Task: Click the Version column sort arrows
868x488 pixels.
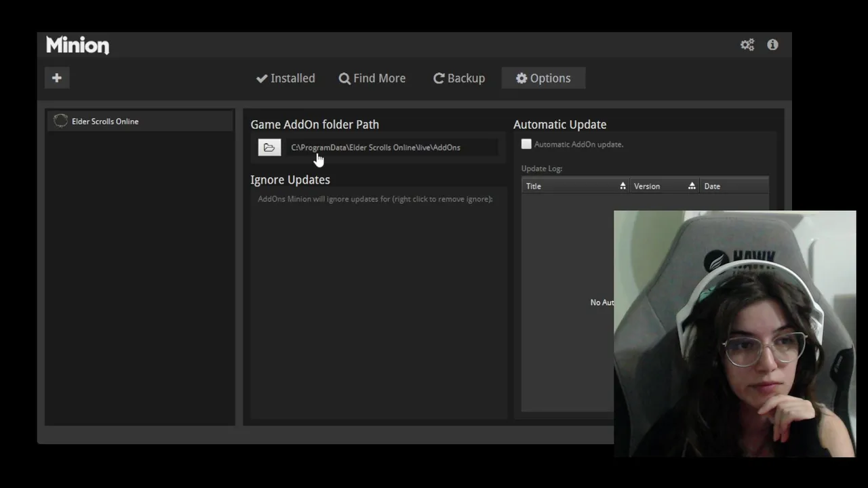Action: tap(692, 186)
